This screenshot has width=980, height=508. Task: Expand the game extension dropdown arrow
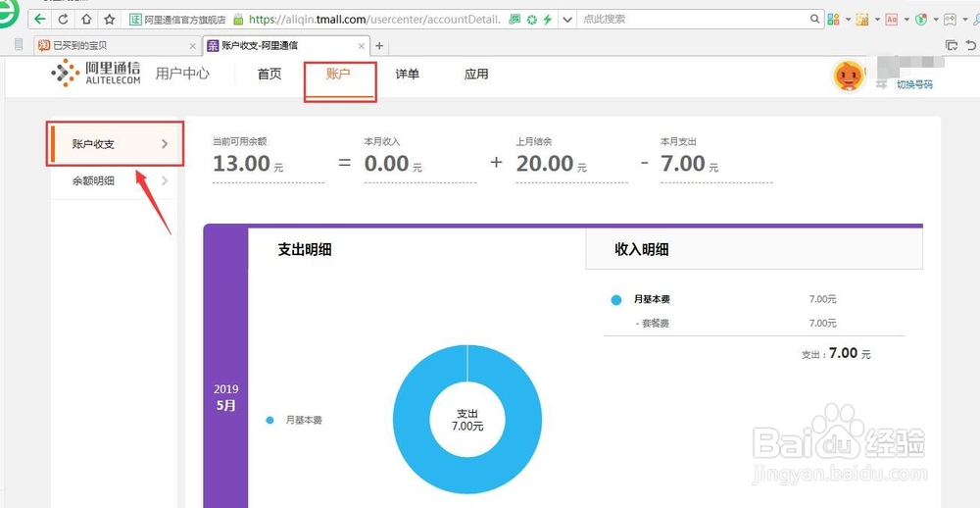pyautogui.click(x=964, y=20)
